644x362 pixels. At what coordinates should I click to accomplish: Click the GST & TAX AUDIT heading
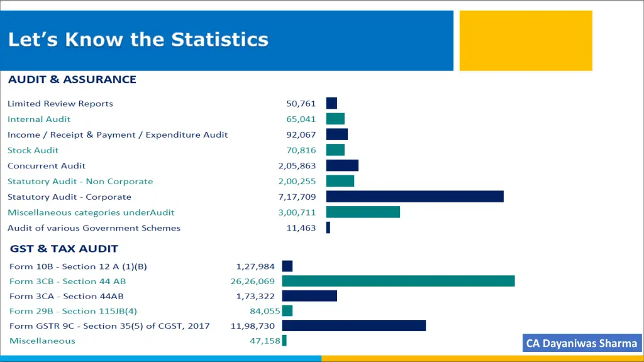click(x=64, y=249)
